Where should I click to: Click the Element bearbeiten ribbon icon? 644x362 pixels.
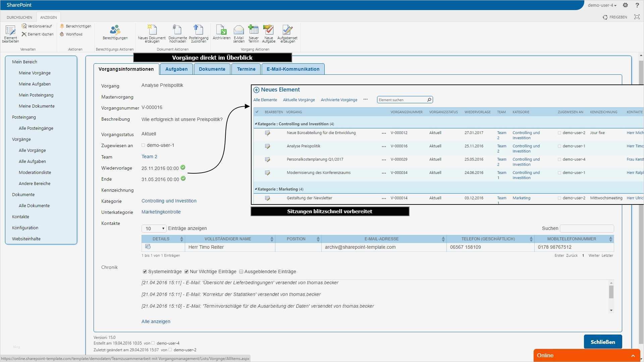(x=10, y=31)
